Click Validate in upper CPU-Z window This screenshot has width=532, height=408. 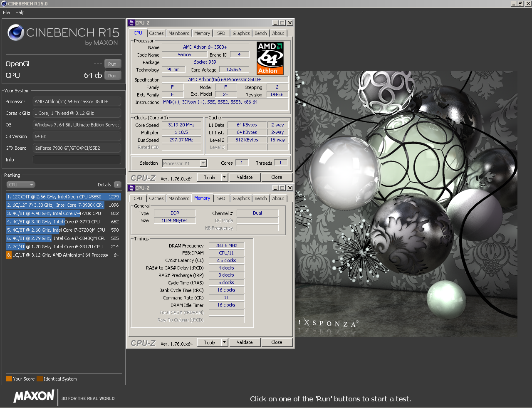click(245, 178)
